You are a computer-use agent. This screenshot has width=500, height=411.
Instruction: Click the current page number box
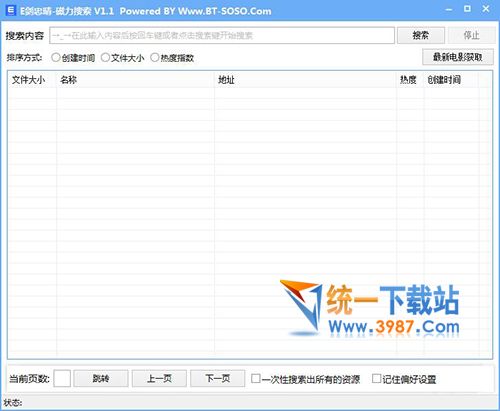tap(62, 378)
